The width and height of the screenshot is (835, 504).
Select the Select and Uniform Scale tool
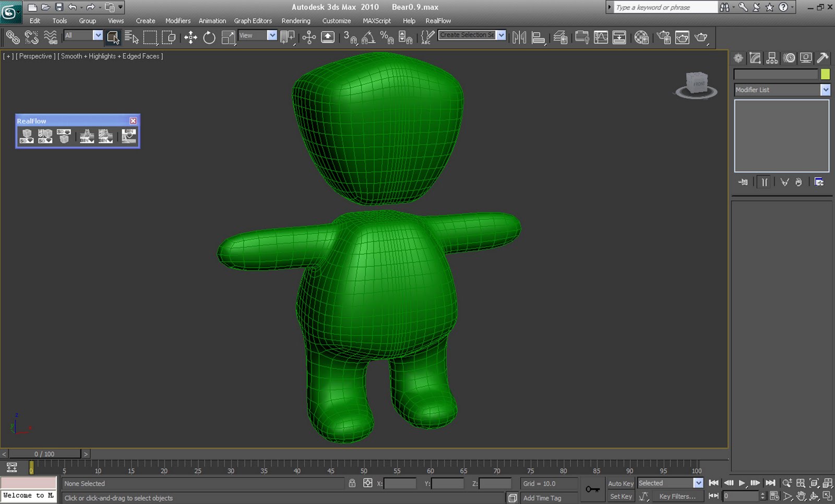pos(228,37)
